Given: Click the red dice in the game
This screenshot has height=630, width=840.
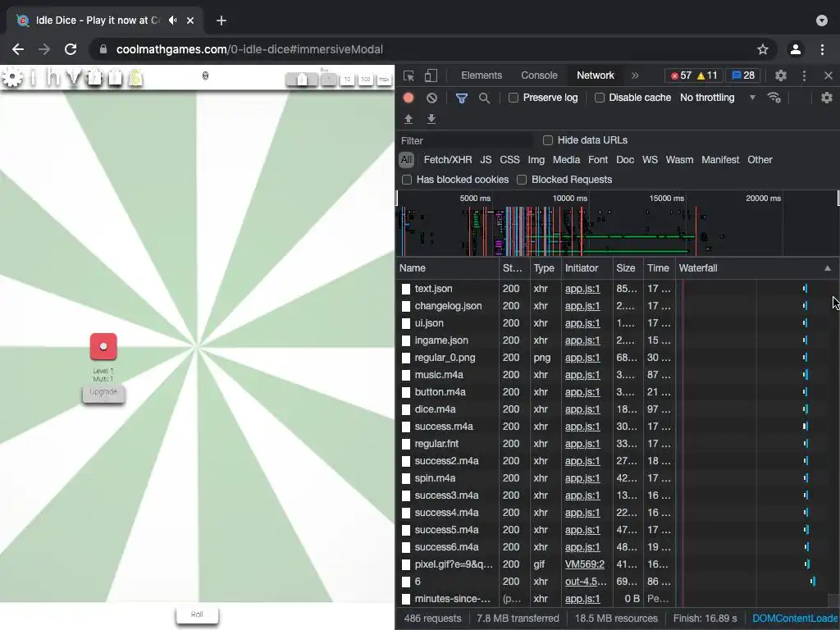Looking at the screenshot, I should click(x=103, y=347).
